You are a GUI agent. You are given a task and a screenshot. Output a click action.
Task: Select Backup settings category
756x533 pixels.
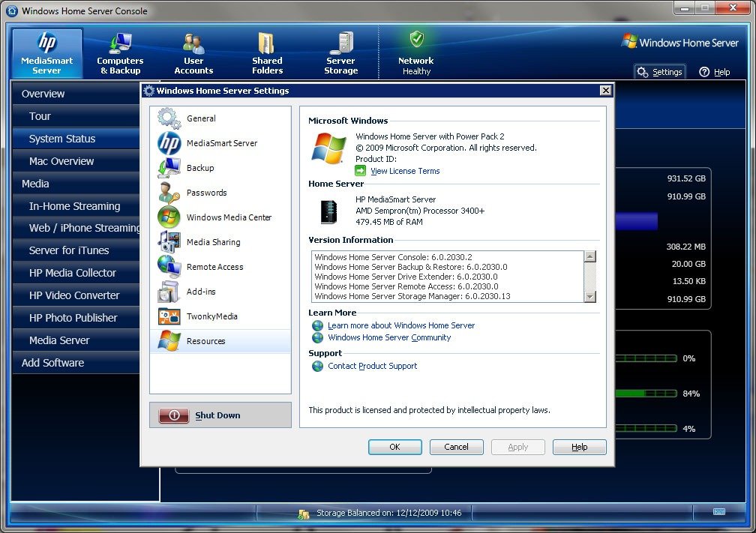click(220, 168)
